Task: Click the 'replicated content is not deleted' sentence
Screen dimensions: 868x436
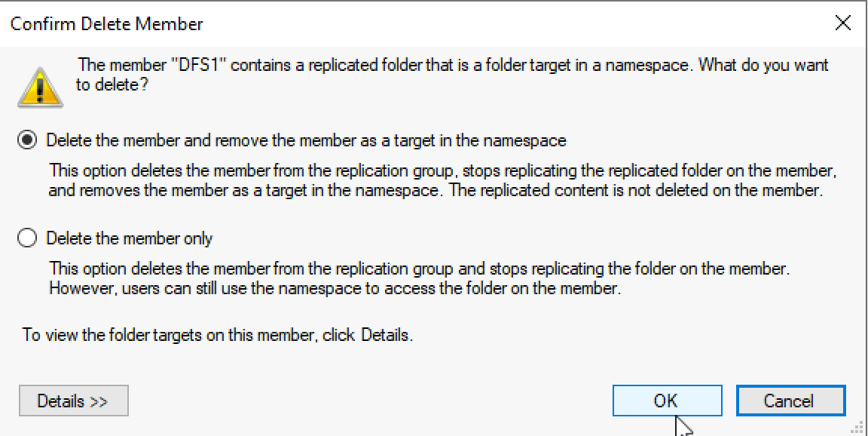Action: (634, 191)
